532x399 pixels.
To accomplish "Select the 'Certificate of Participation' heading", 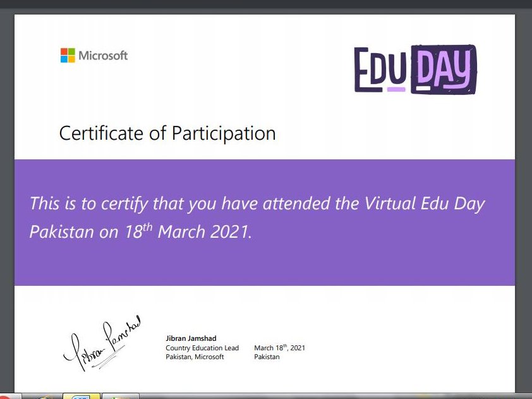I will coord(167,133).
